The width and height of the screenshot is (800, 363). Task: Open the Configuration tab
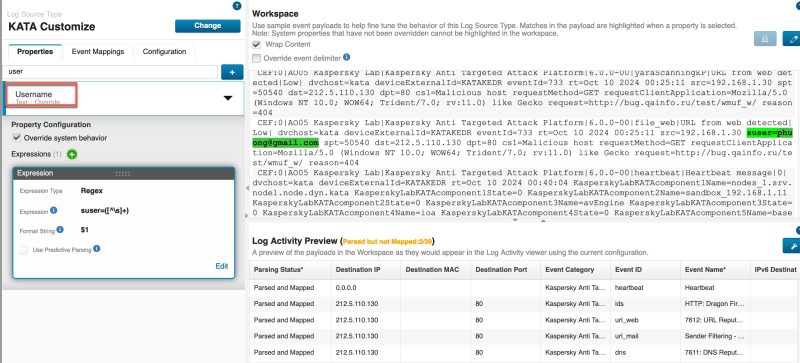(164, 52)
